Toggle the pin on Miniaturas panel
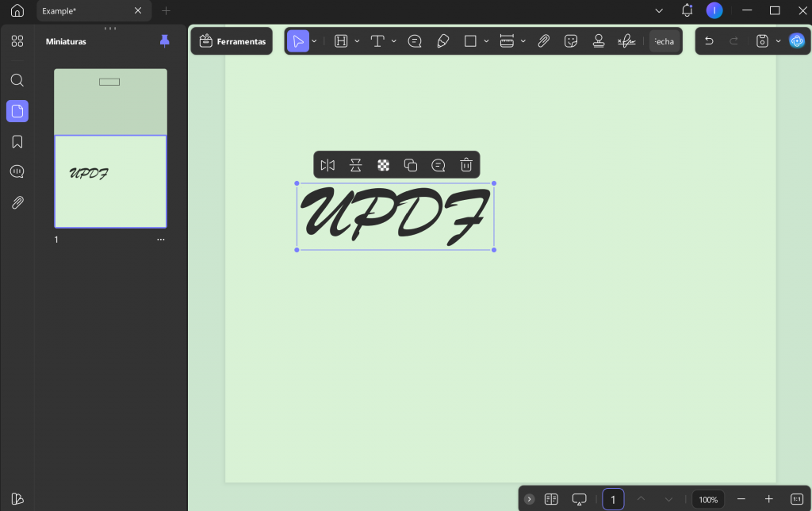The image size is (812, 511). click(x=165, y=41)
